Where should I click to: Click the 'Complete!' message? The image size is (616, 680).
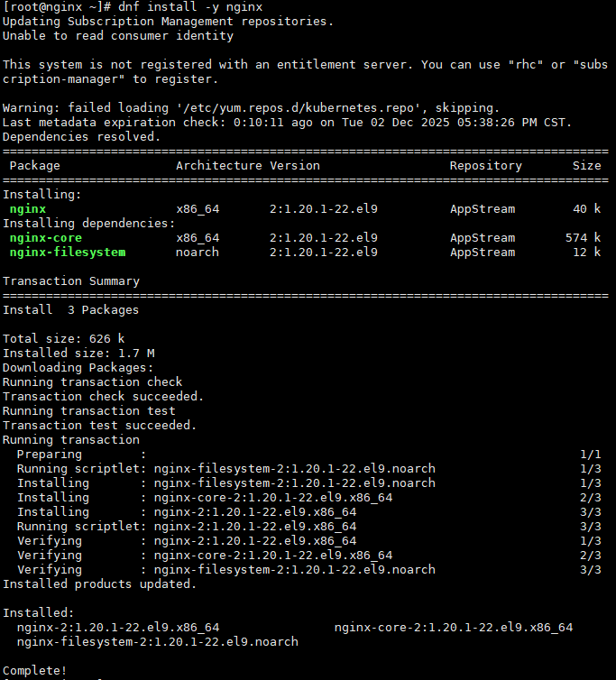point(34,670)
